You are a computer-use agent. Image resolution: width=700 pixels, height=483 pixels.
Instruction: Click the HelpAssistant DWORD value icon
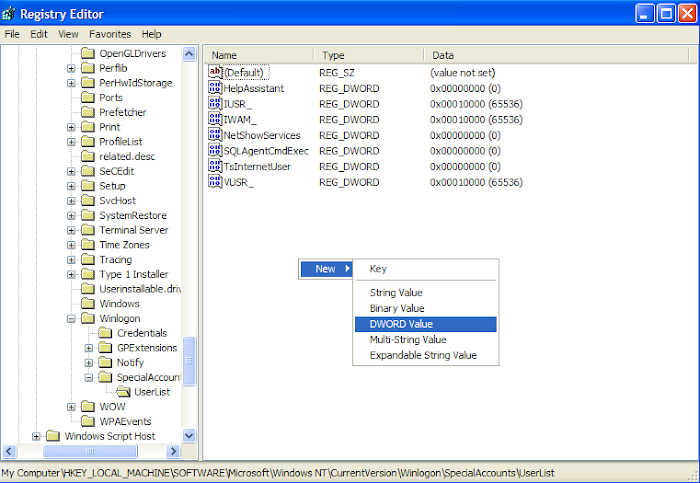pyautogui.click(x=215, y=88)
